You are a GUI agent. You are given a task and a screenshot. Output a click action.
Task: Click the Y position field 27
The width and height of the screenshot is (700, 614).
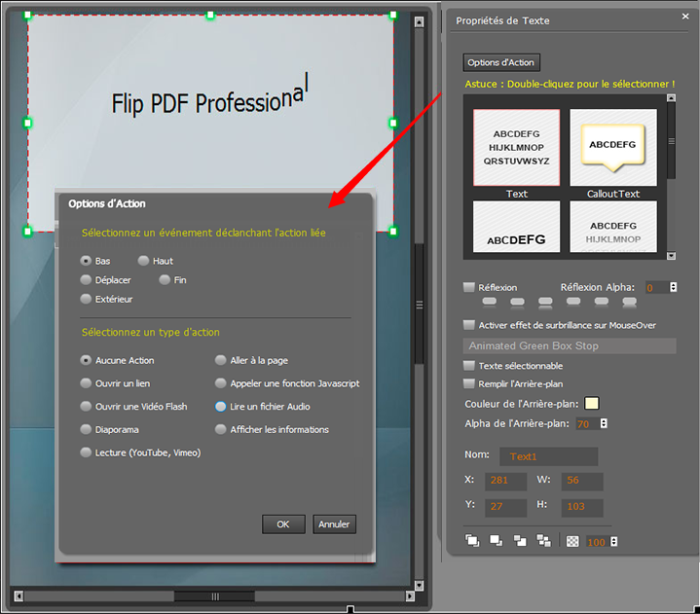click(506, 507)
